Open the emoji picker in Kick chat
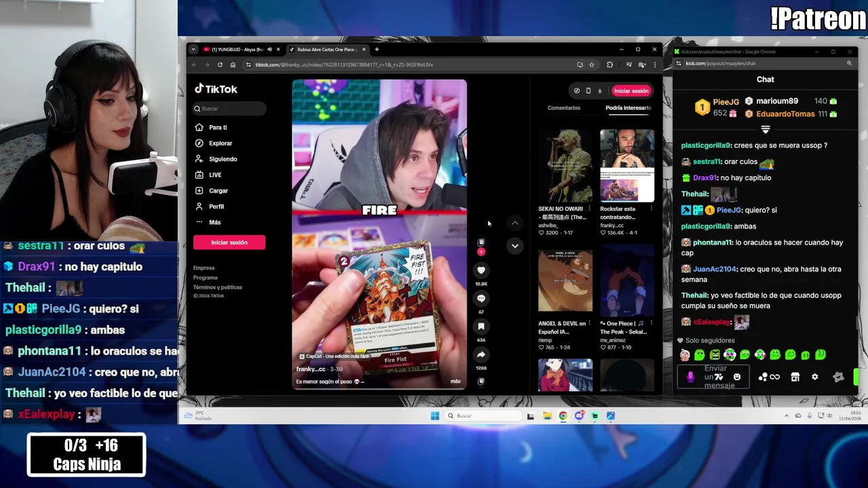 737,377
